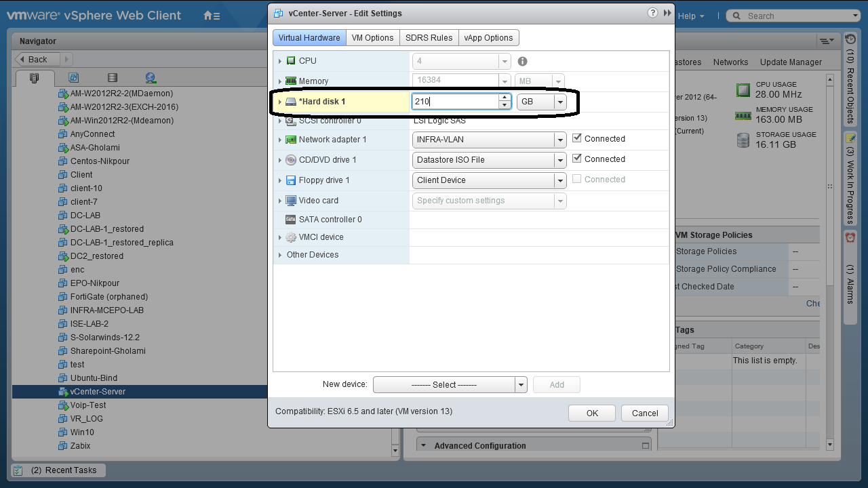Click the Cancel button
The image size is (868, 488).
(x=644, y=413)
